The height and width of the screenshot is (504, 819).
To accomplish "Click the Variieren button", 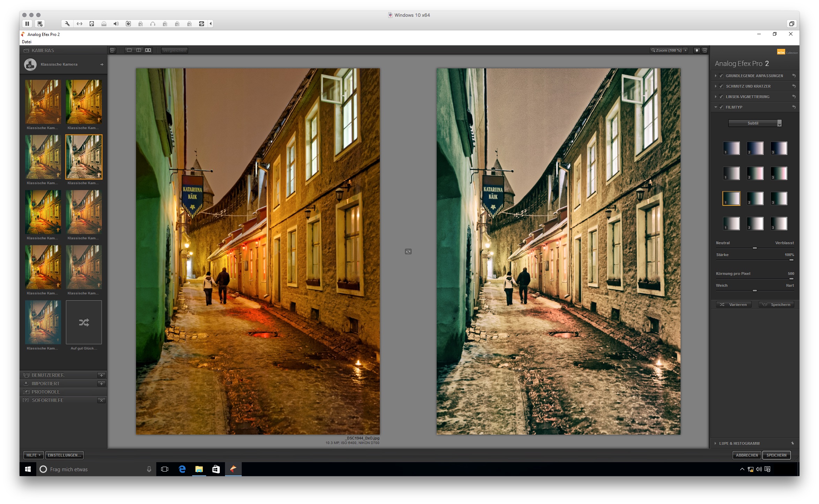I will [734, 304].
